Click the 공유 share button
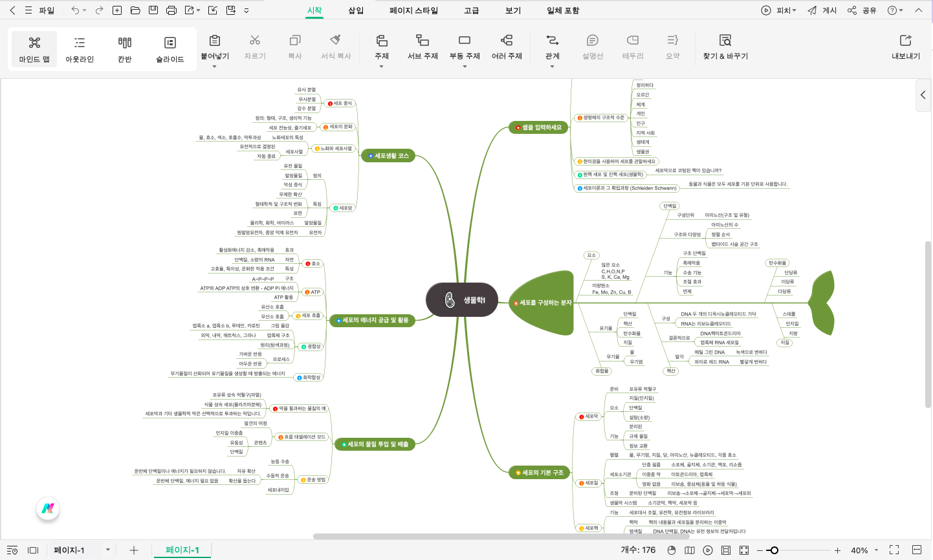 pos(862,10)
